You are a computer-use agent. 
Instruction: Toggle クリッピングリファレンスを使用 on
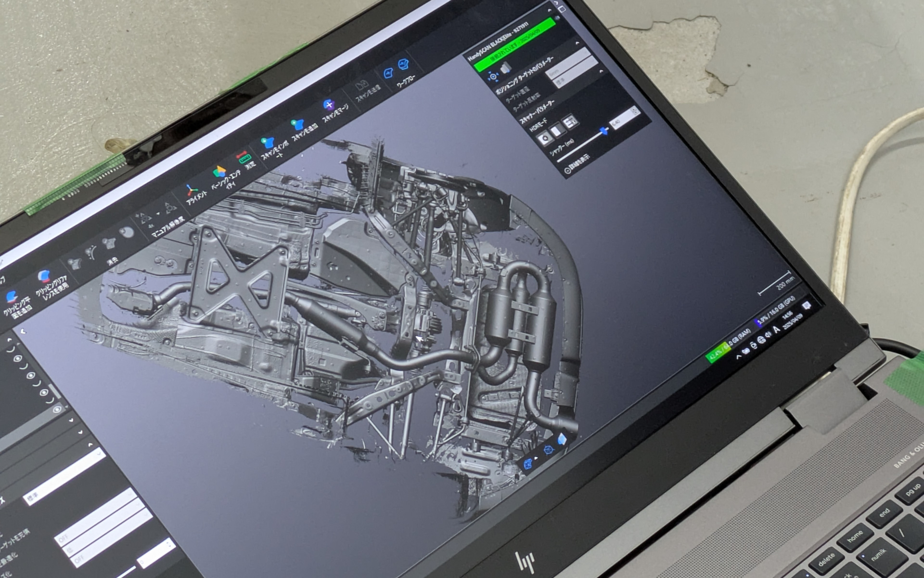44,276
